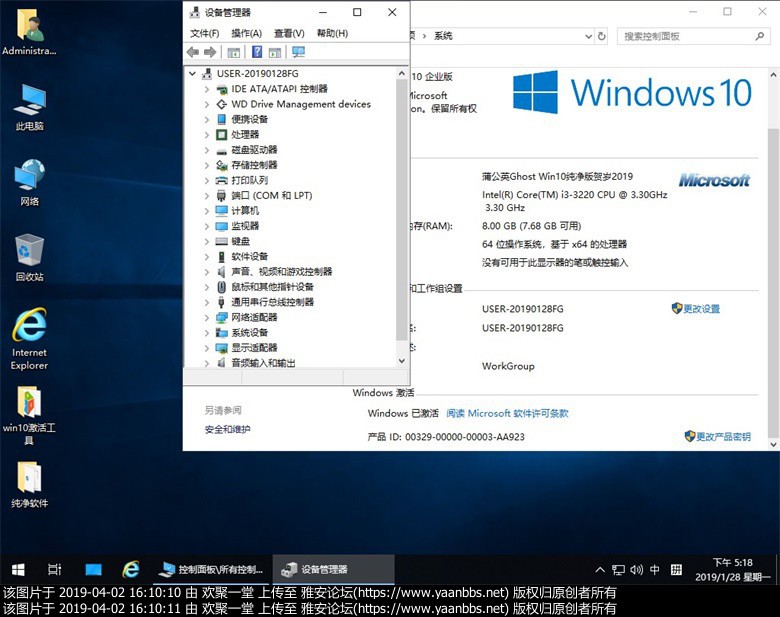Click Device Manager tree scrollbar up arrow

pos(402,74)
